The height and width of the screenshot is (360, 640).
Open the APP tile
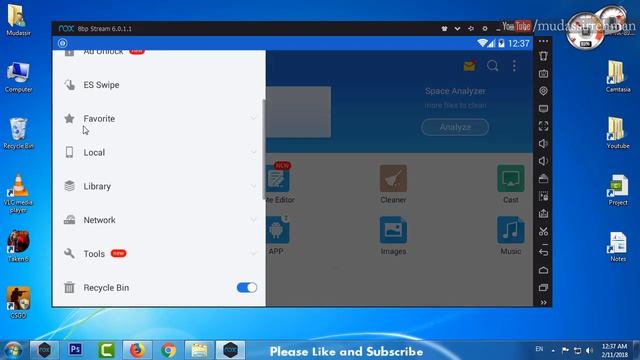point(277,236)
